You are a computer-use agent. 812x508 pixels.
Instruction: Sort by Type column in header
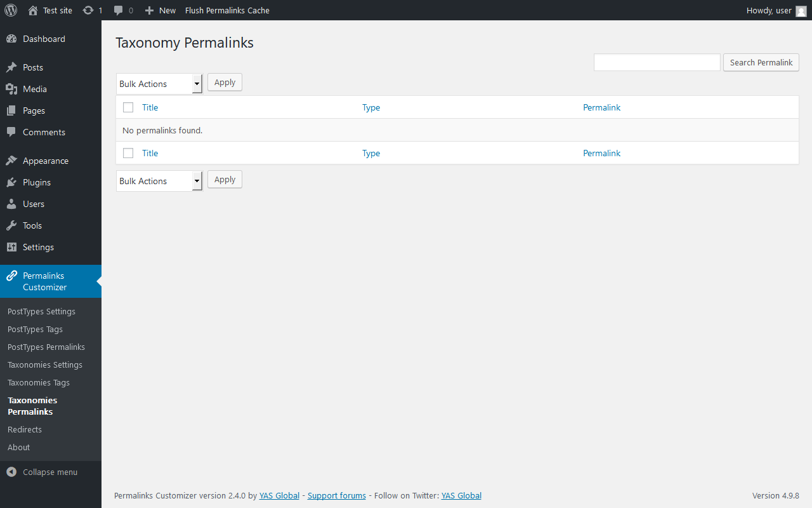[371, 107]
